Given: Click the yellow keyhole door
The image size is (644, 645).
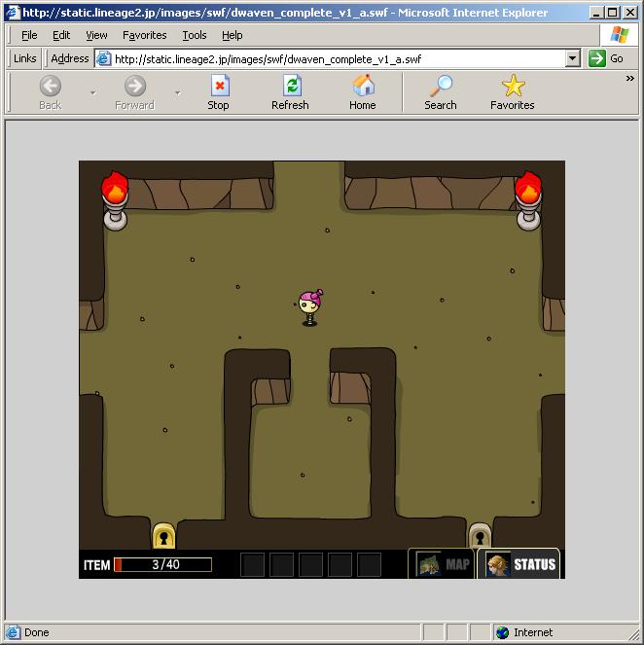Looking at the screenshot, I should [163, 536].
